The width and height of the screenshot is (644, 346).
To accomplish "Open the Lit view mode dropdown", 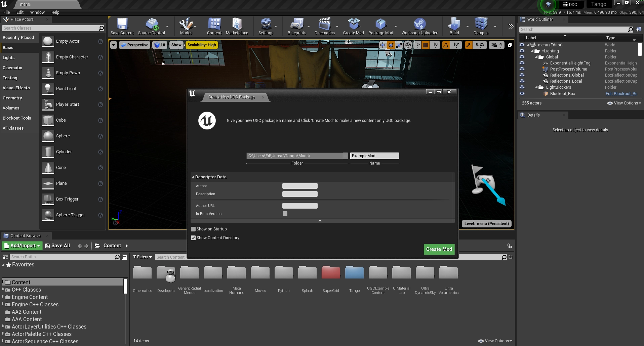I will click(x=160, y=45).
